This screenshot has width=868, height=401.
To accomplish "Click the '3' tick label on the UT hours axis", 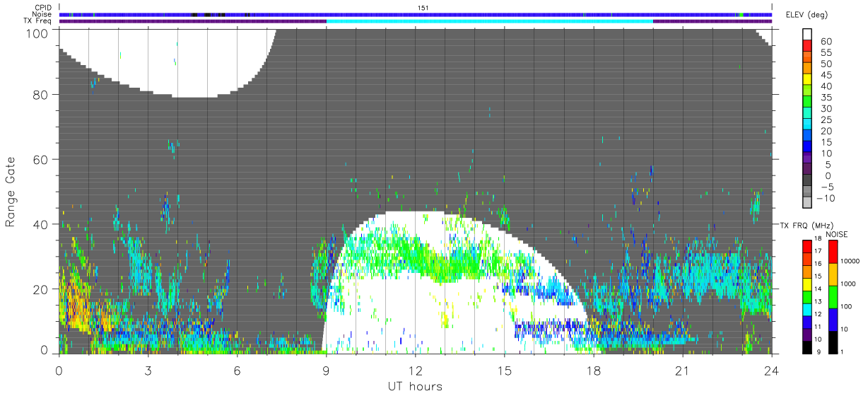I will (x=148, y=371).
